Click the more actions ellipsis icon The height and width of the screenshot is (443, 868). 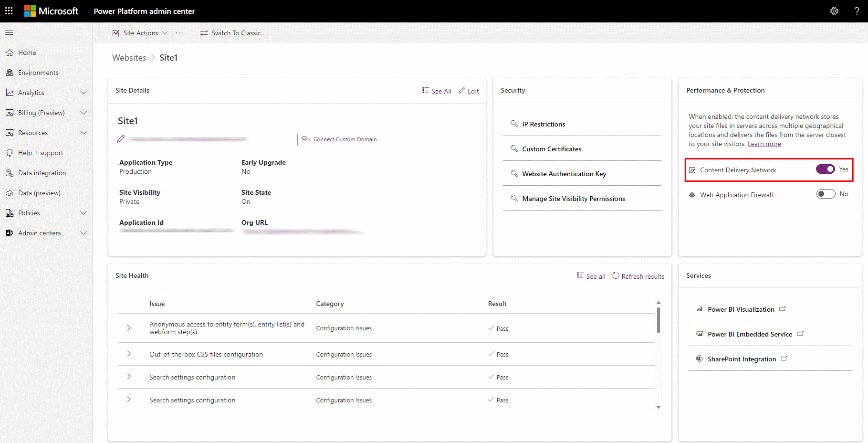tap(179, 33)
